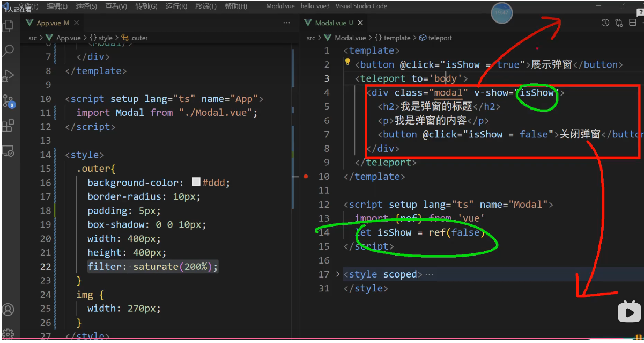644x343 pixels.
Task: Open 转到(G) menu
Action: point(146,6)
